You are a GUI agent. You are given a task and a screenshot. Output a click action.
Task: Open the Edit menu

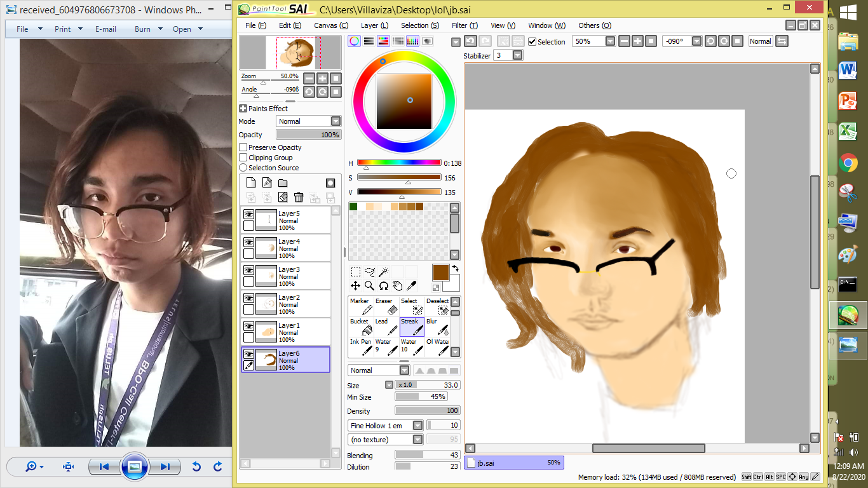(x=290, y=25)
